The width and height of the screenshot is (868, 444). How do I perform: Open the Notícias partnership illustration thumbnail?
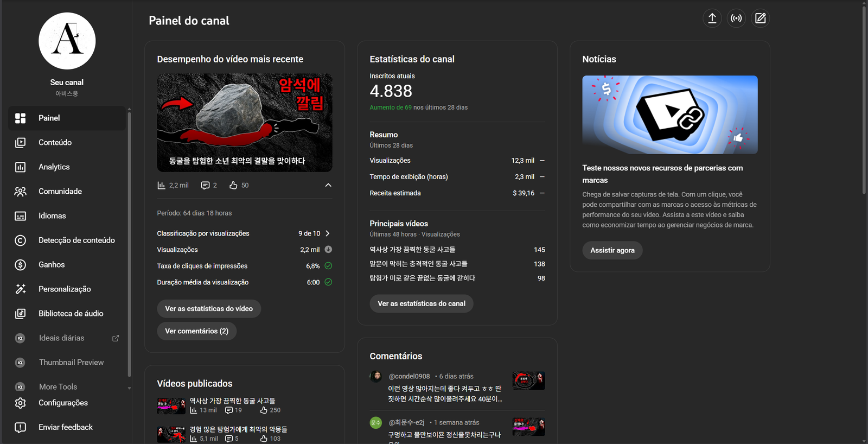[x=670, y=115]
